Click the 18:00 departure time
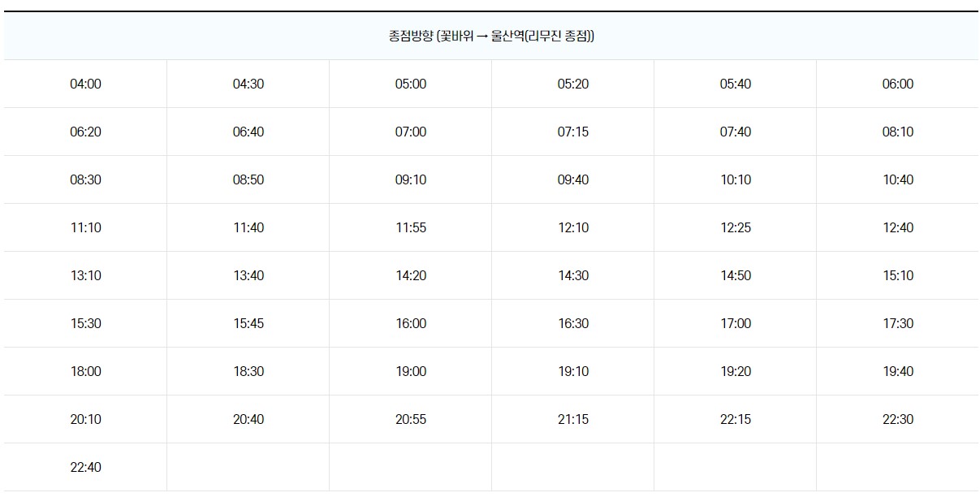Image resolution: width=980 pixels, height=497 pixels. [x=85, y=372]
